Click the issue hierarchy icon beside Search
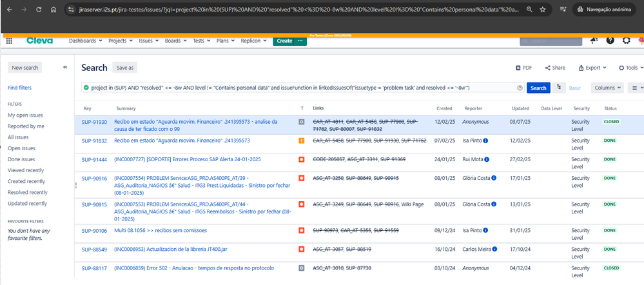644x285 pixels. [558, 88]
